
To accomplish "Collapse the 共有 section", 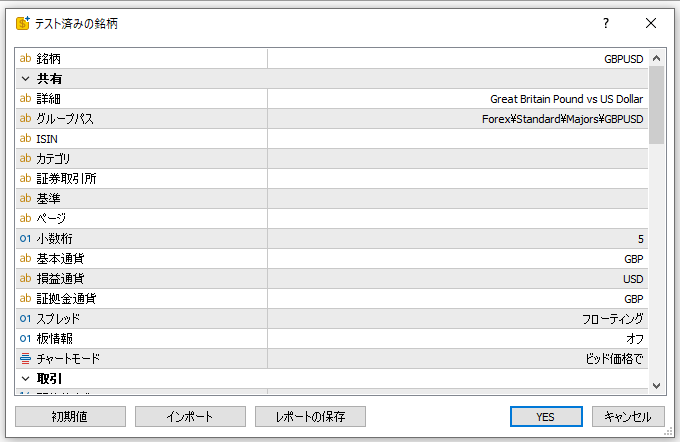I will 26,79.
